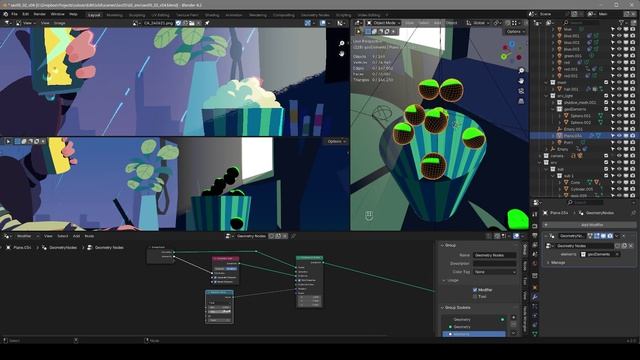
Task: Open the Object Data green triangle tab
Action: tap(535, 333)
